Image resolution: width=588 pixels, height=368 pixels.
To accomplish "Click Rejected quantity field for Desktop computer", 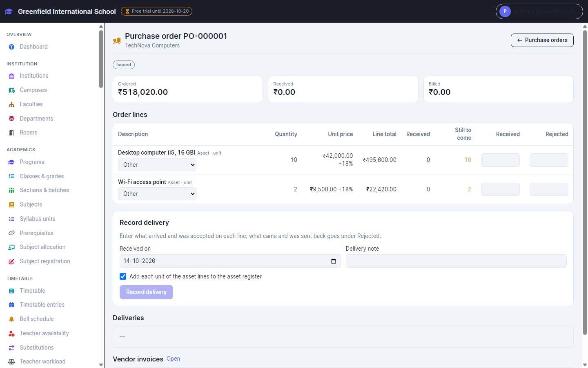I will (549, 160).
